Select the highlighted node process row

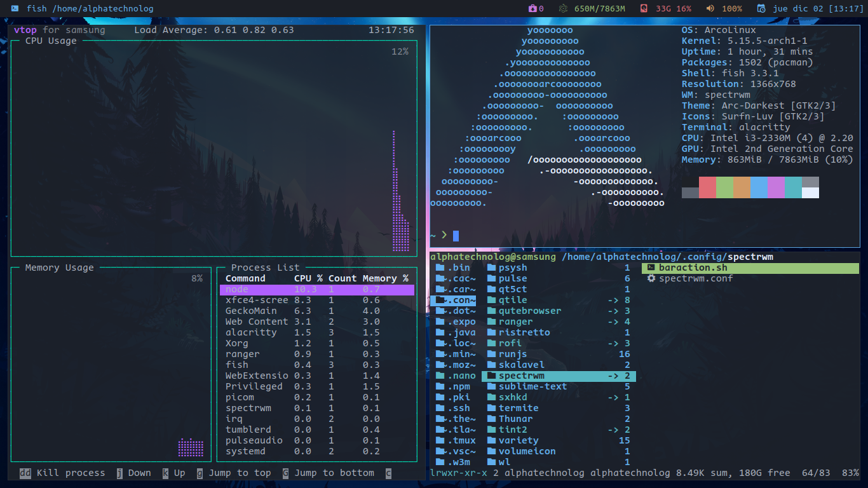pos(317,290)
